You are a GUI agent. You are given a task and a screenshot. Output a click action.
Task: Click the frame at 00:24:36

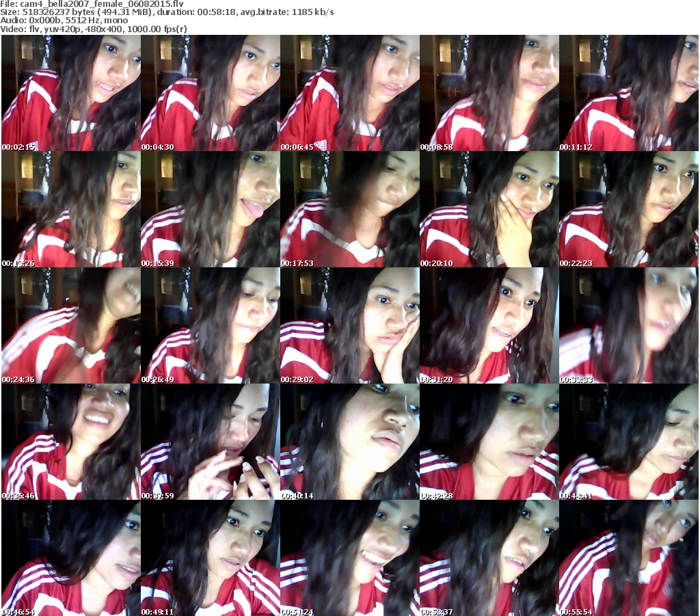[71, 325]
